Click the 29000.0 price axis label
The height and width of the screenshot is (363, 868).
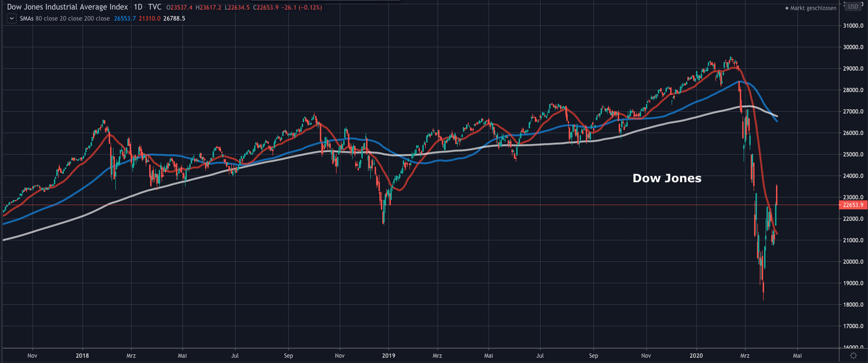(x=852, y=69)
